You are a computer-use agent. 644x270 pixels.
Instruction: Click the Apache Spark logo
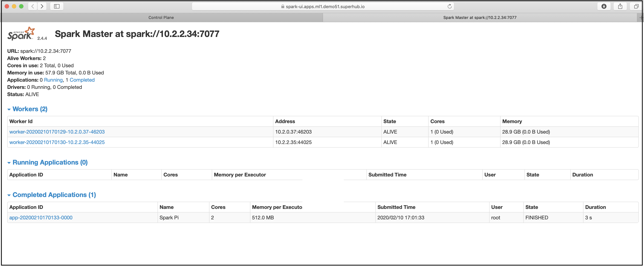pos(21,34)
